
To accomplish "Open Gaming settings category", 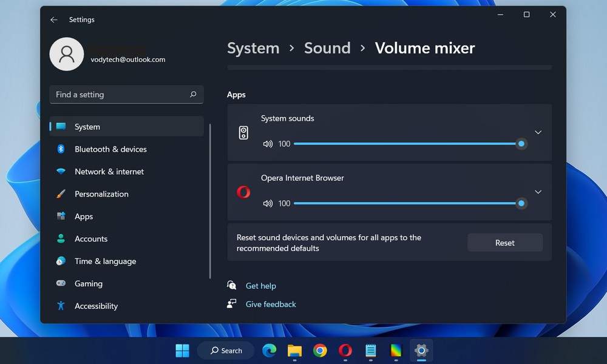I will 127,283.
